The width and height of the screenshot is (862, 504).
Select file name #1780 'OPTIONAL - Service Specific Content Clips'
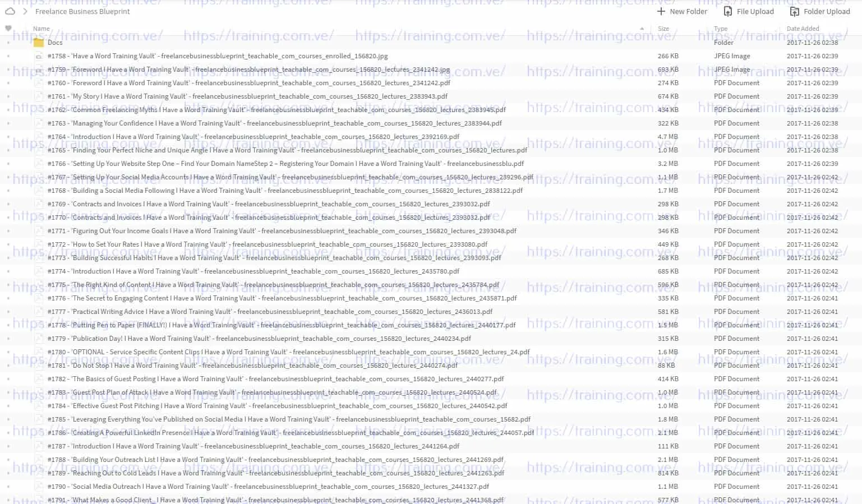[x=288, y=352]
